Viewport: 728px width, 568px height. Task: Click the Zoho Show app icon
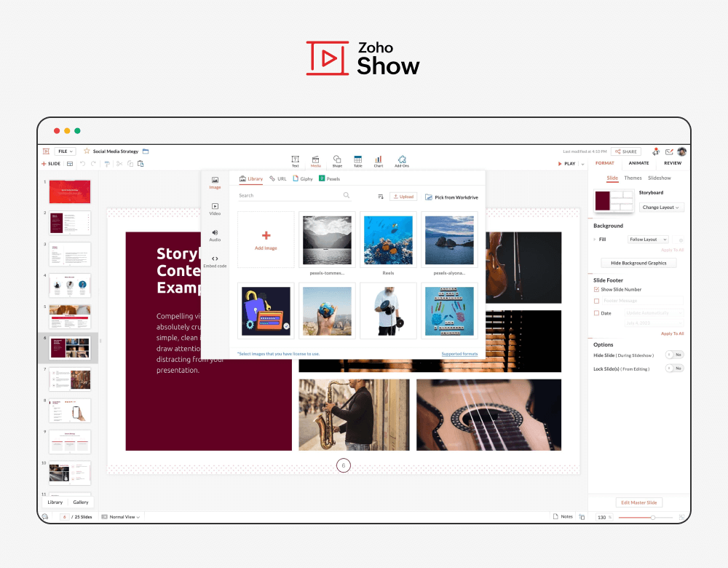point(46,151)
